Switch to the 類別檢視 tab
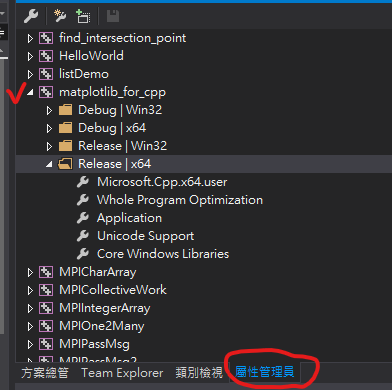This screenshot has width=392, height=390. click(199, 373)
